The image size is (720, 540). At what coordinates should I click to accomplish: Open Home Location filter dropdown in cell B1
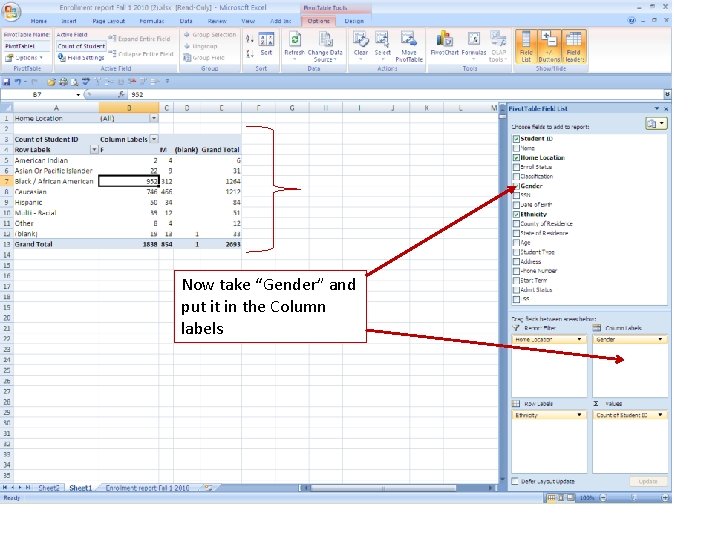pos(154,118)
